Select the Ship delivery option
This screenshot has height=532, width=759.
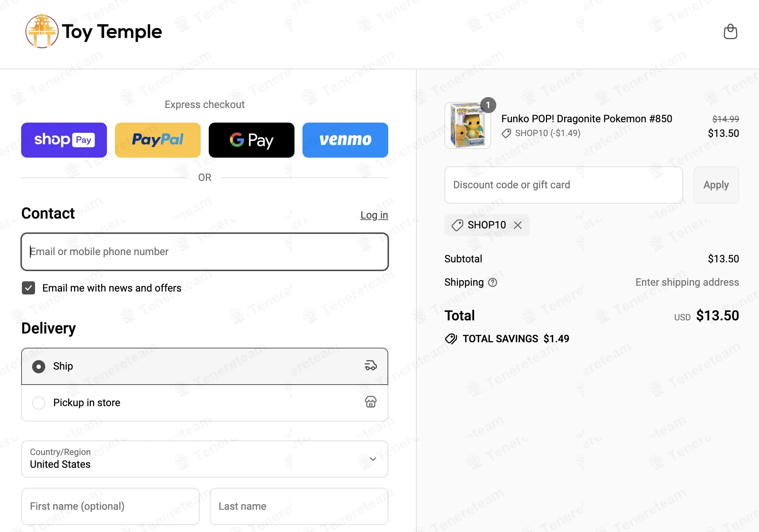click(39, 366)
